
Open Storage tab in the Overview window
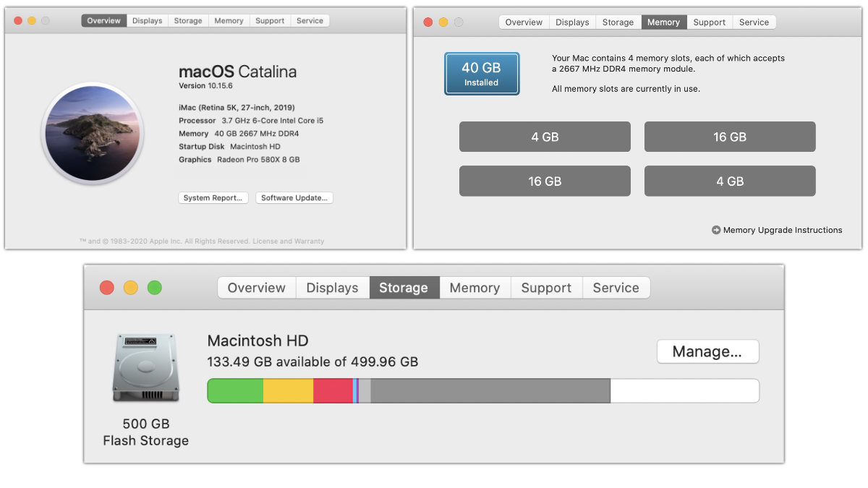(x=188, y=21)
